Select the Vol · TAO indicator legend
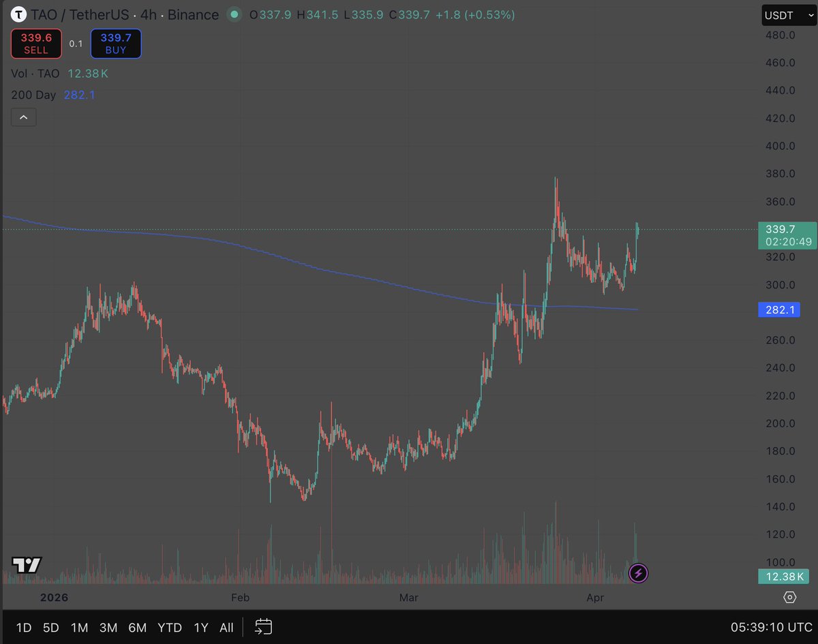Viewport: 818px width, 644px height. point(35,73)
